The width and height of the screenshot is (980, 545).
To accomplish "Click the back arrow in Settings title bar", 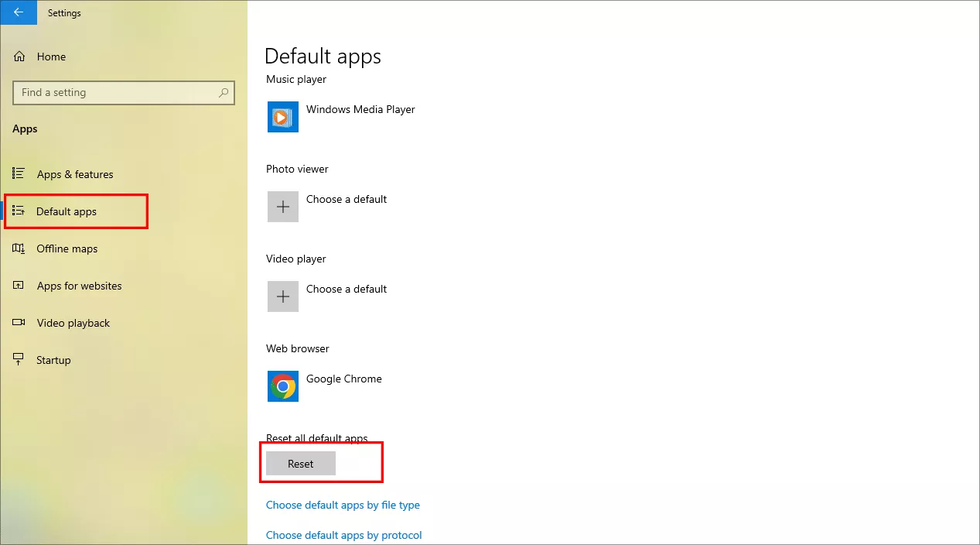I will click(19, 12).
